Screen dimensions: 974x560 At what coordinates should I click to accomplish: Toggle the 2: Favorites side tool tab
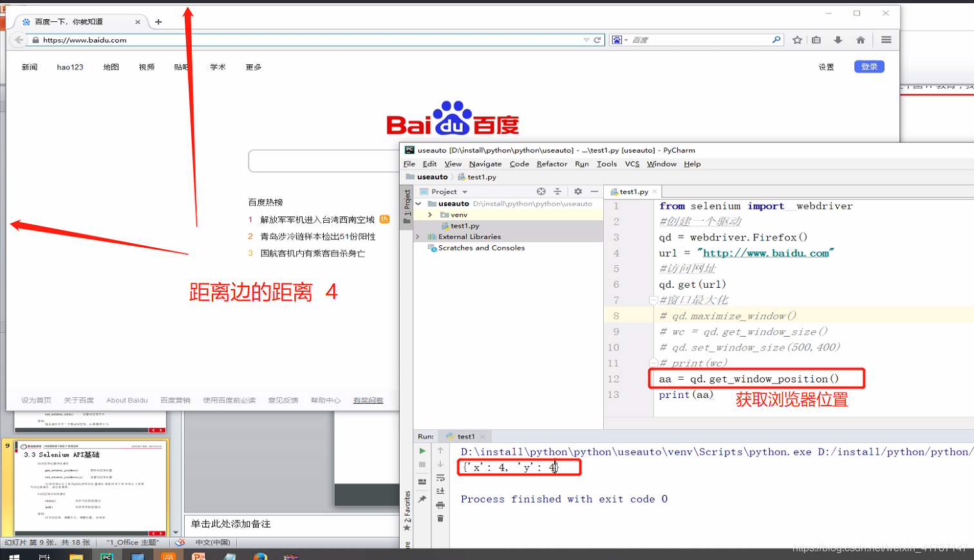click(407, 511)
